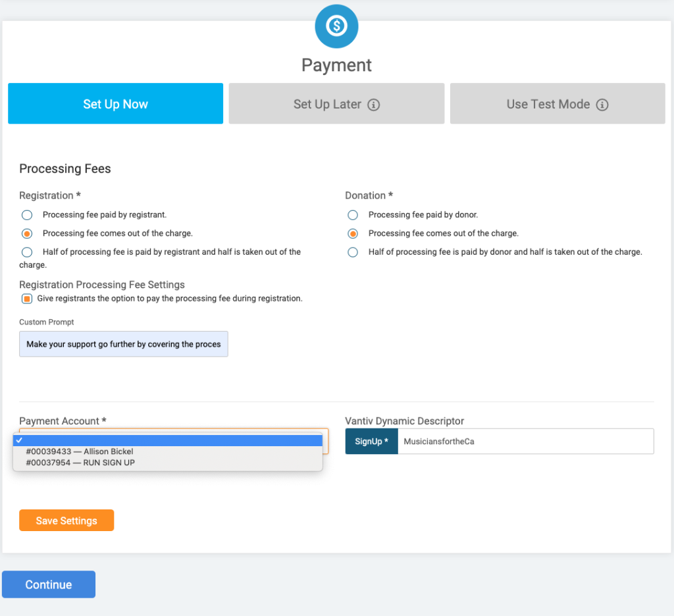
Task: Edit the Custom Prompt text field
Action: (x=124, y=344)
